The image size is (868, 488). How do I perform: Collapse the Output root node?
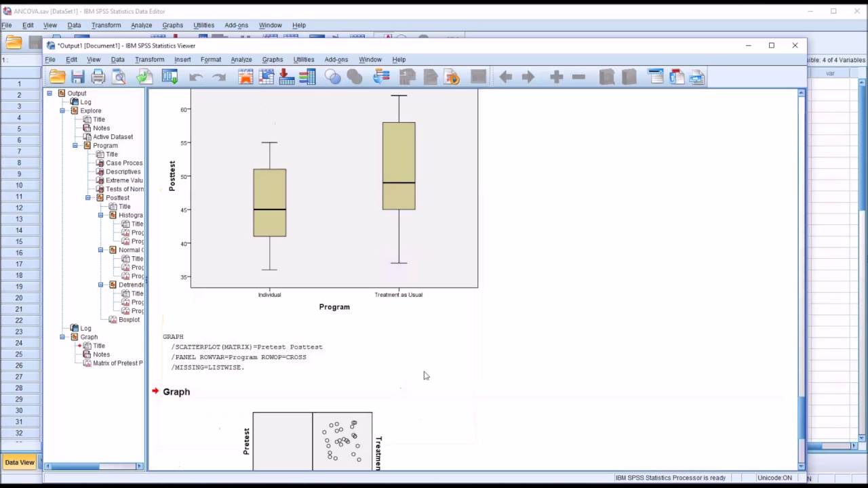coord(50,93)
